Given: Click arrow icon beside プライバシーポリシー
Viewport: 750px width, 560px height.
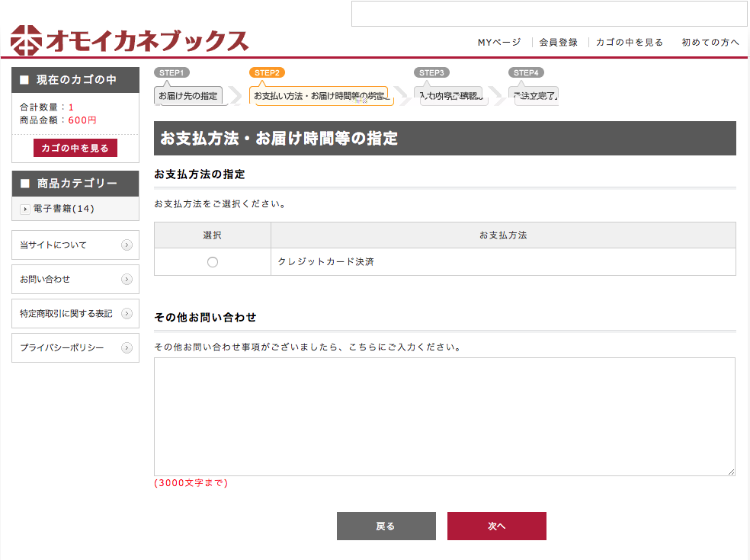Looking at the screenshot, I should [127, 348].
